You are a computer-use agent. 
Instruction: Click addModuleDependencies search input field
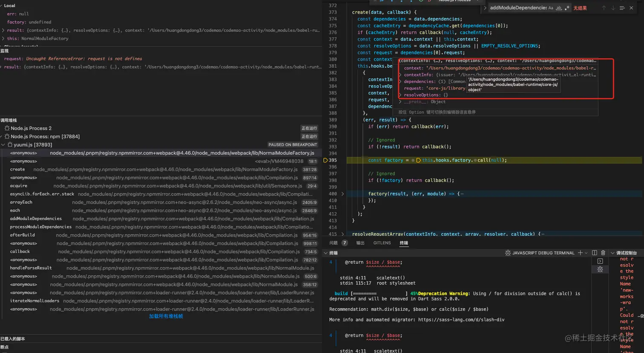coord(518,8)
